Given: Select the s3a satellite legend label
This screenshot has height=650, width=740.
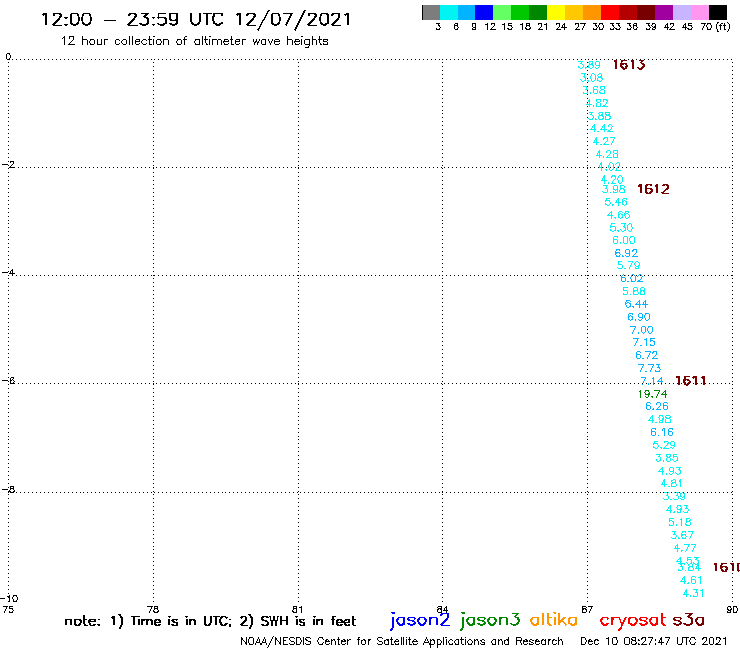Looking at the screenshot, I should [688, 620].
